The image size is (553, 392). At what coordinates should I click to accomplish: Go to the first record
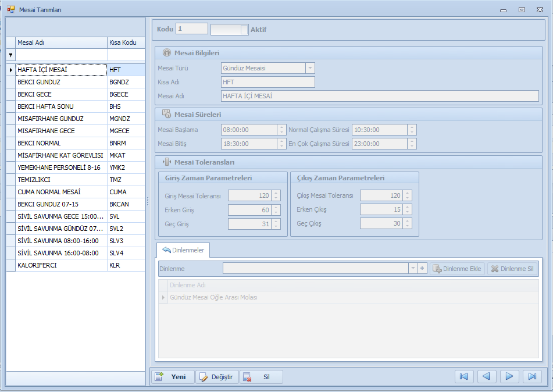pos(464,376)
